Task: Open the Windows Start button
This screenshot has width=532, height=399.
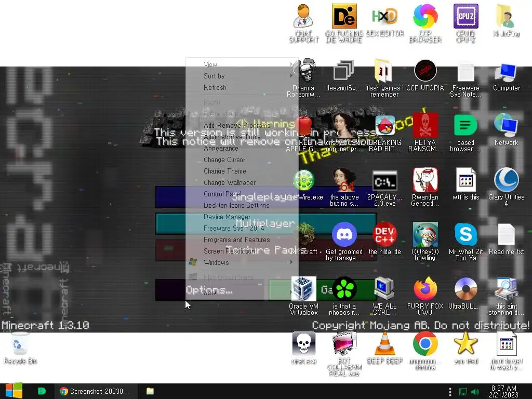Action: tap(14, 391)
